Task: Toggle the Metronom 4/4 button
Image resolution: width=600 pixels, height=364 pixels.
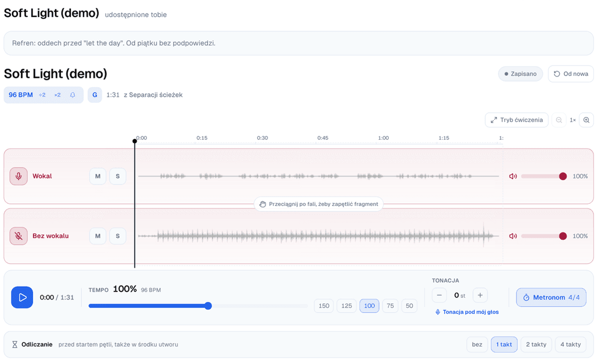Action: [551, 297]
